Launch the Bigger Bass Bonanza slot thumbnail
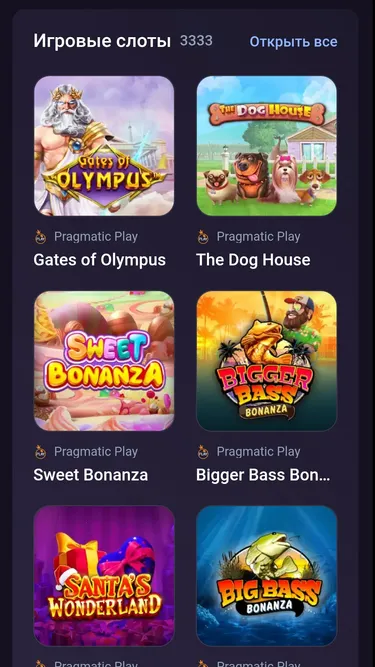 267,361
